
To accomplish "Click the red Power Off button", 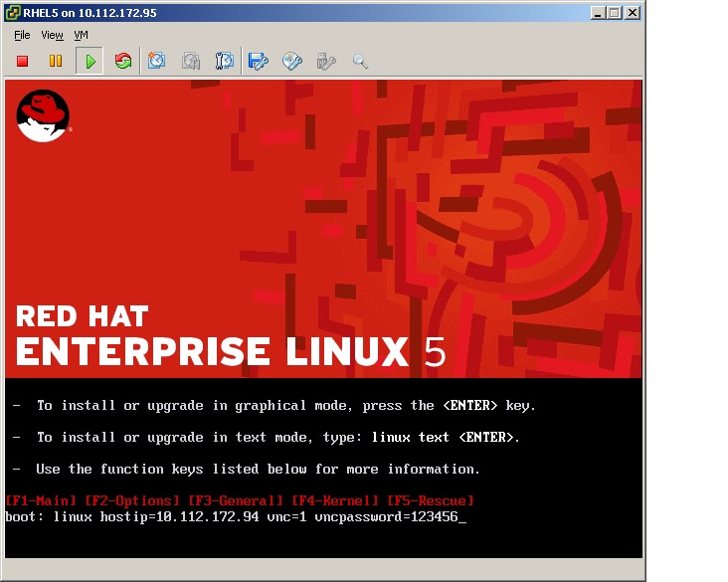I will tap(22, 61).
